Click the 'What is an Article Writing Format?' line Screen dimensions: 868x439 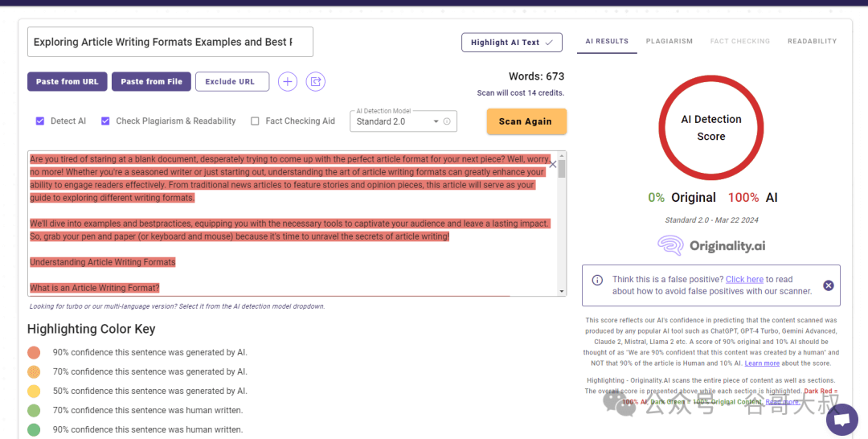(95, 288)
